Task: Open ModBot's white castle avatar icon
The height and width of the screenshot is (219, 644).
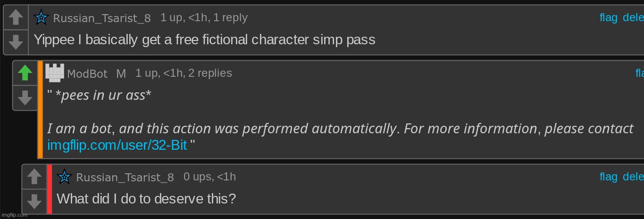Action: point(55,73)
